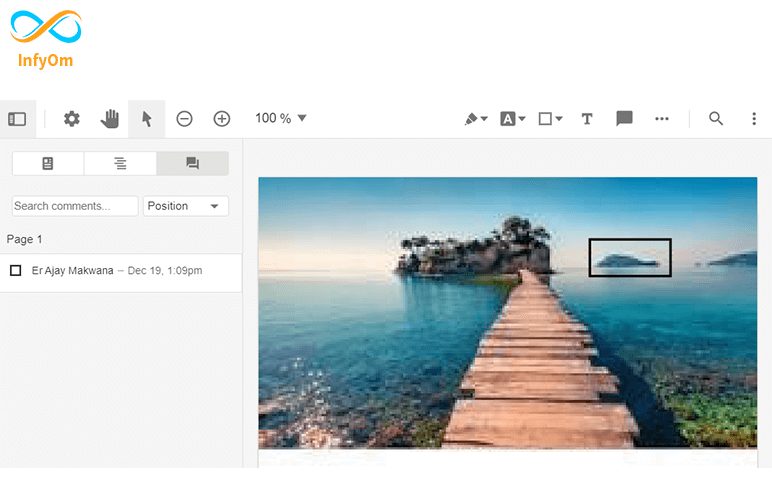Expand the 100 % zoom level dropdown
The height and width of the screenshot is (484, 772).
(281, 119)
